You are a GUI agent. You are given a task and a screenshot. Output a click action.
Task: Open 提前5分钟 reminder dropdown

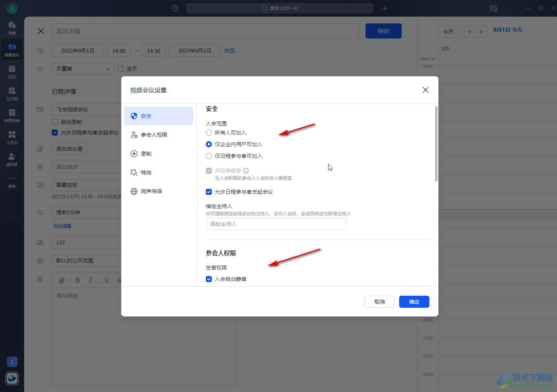(86, 212)
